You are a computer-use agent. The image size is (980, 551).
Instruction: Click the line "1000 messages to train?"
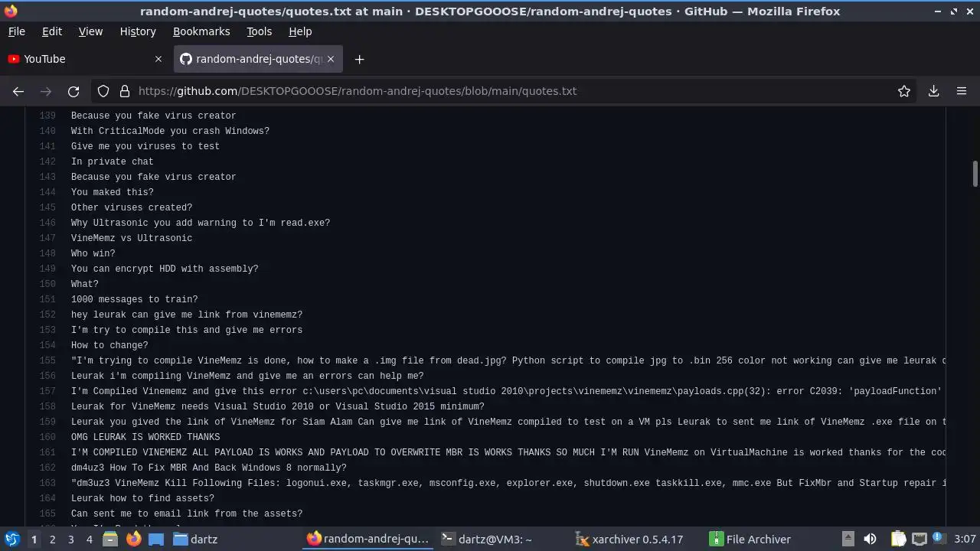[x=135, y=299]
